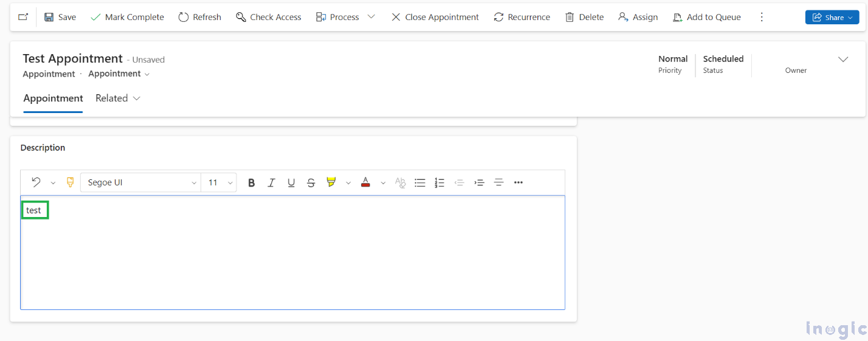Select the Format Painter icon
Screen dimensions: 868x341
[70, 182]
